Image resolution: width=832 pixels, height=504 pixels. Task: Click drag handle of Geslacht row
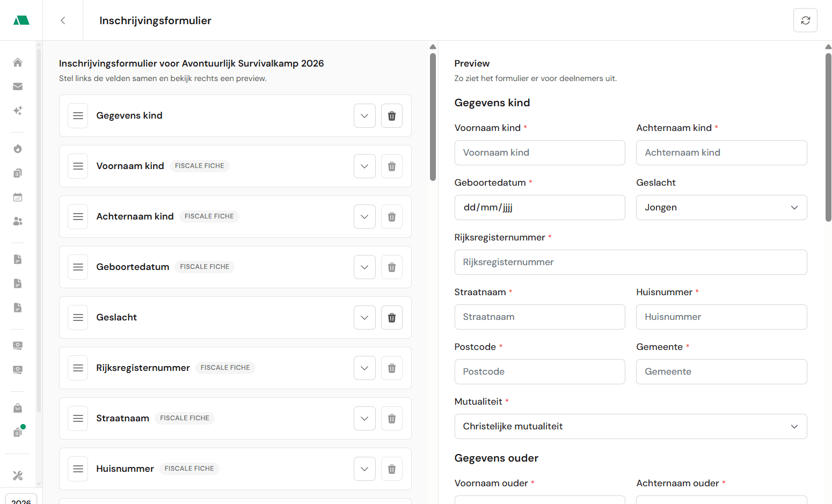78,318
